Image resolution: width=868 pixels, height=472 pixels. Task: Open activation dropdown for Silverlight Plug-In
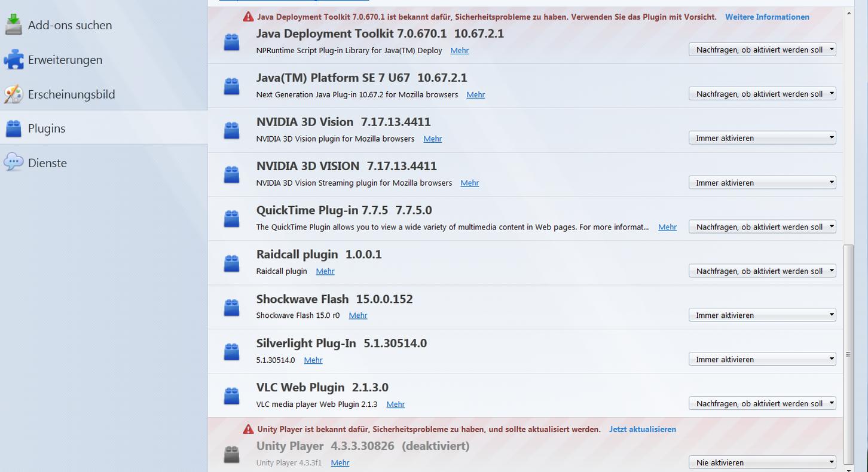[762, 360]
